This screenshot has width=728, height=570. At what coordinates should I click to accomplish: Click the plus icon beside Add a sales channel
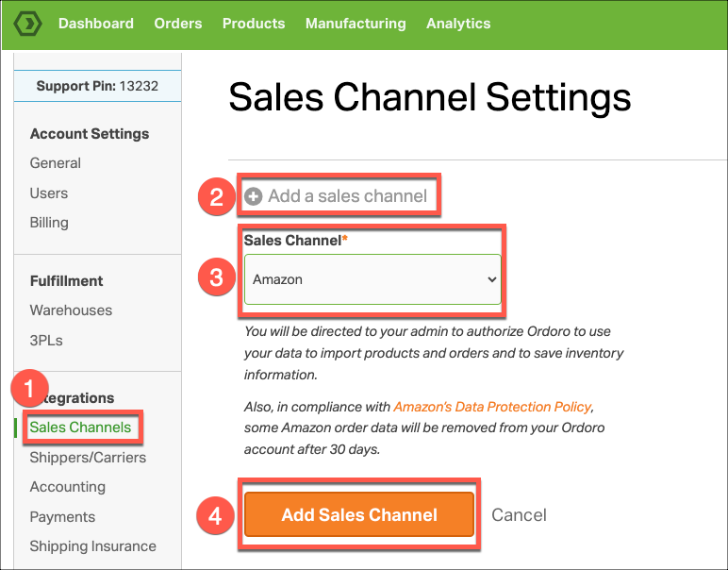click(253, 196)
